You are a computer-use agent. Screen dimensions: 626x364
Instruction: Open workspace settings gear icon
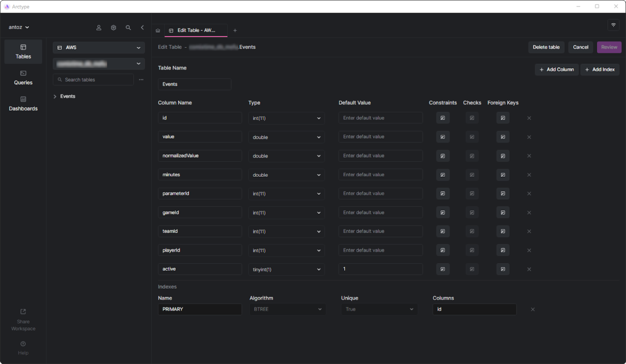point(114,28)
